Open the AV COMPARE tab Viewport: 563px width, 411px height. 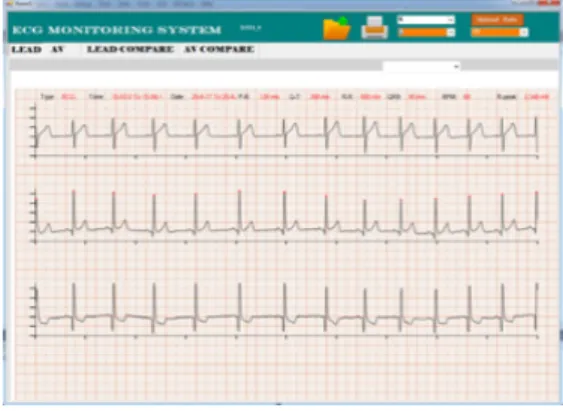point(219,50)
